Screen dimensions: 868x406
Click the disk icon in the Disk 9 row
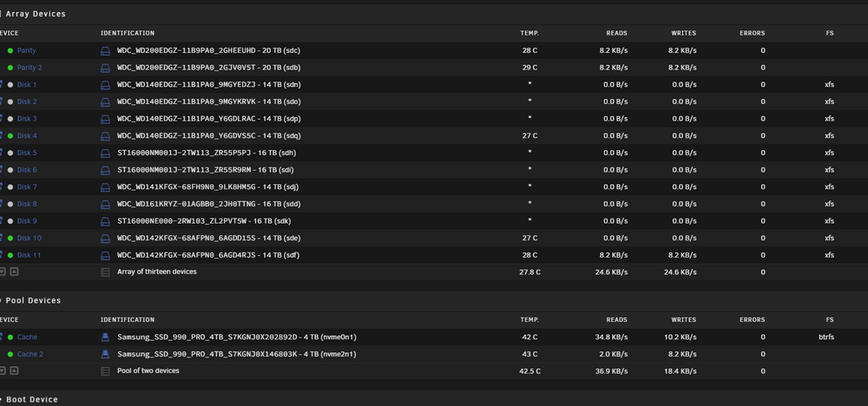point(105,221)
